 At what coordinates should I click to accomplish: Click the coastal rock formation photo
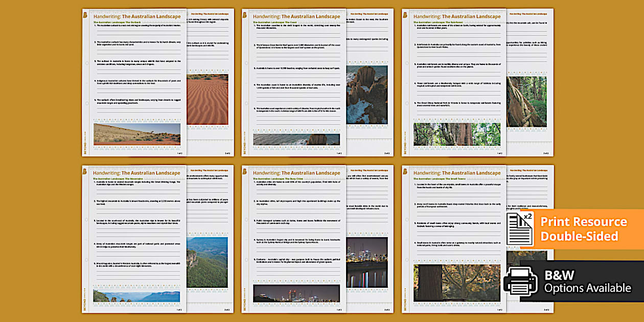[x=366, y=95]
